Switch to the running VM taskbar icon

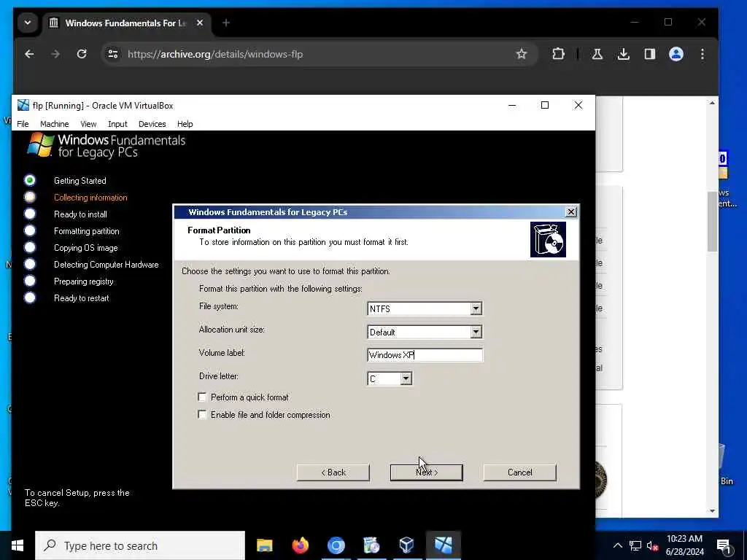443,545
